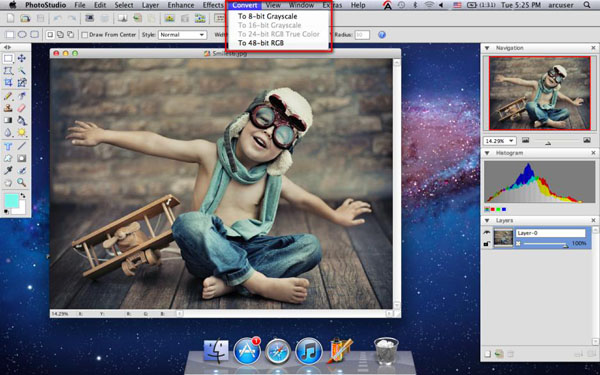Select the Move tool
The width and height of the screenshot is (600, 375).
point(21,58)
